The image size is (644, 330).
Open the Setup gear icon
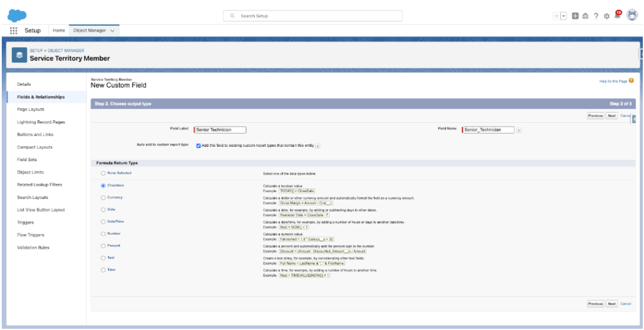point(607,16)
